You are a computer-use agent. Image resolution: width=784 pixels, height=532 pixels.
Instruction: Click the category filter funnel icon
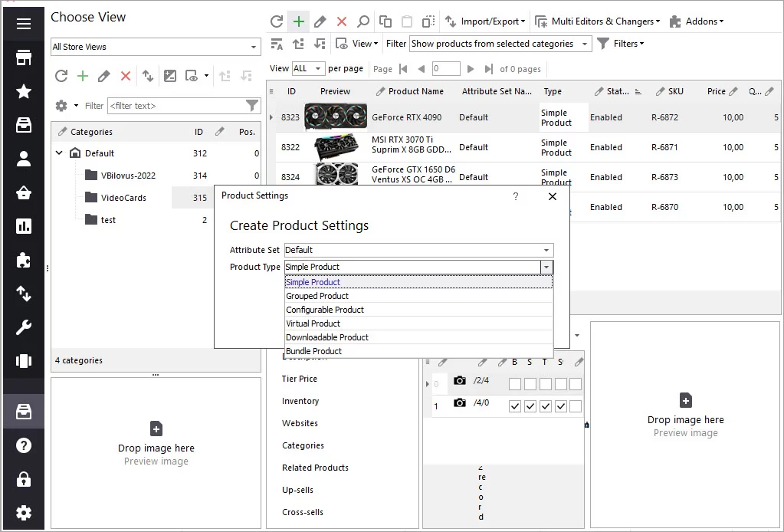pyautogui.click(x=252, y=106)
